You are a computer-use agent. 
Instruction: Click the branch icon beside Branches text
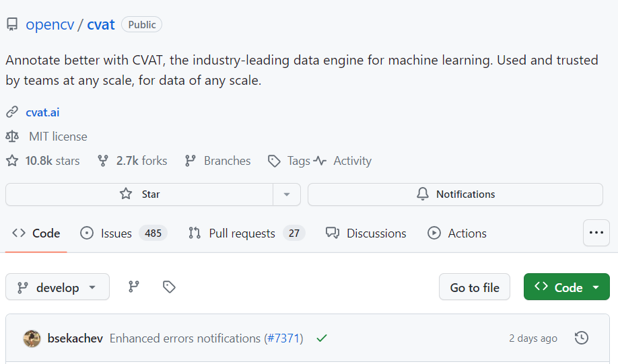click(191, 161)
